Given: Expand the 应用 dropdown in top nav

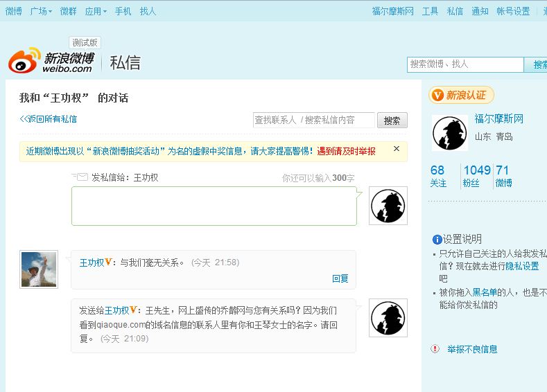Looking at the screenshot, I should [96, 11].
